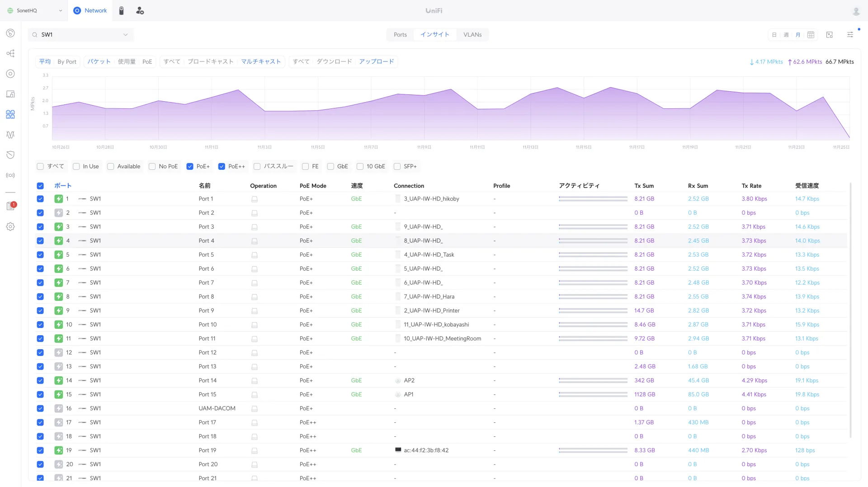868x487 pixels.
Task: Select the 使用量 metric tab
Action: tap(127, 62)
